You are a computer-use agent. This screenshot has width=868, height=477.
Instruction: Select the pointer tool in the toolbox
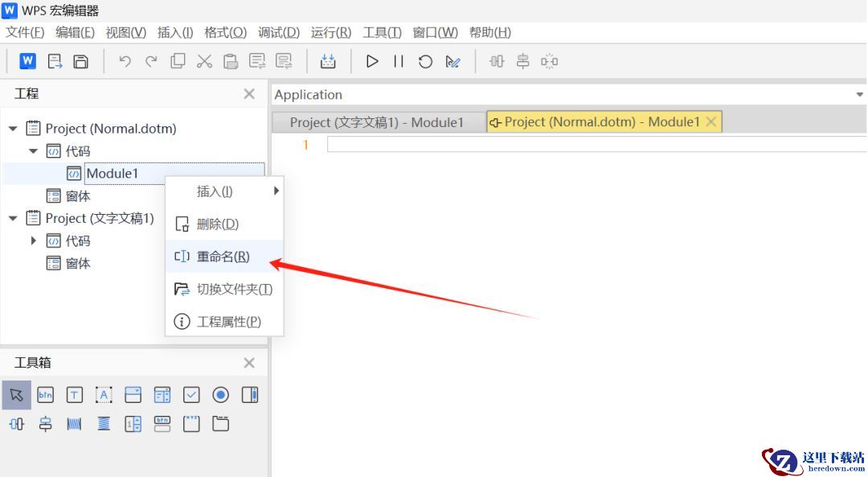point(17,395)
